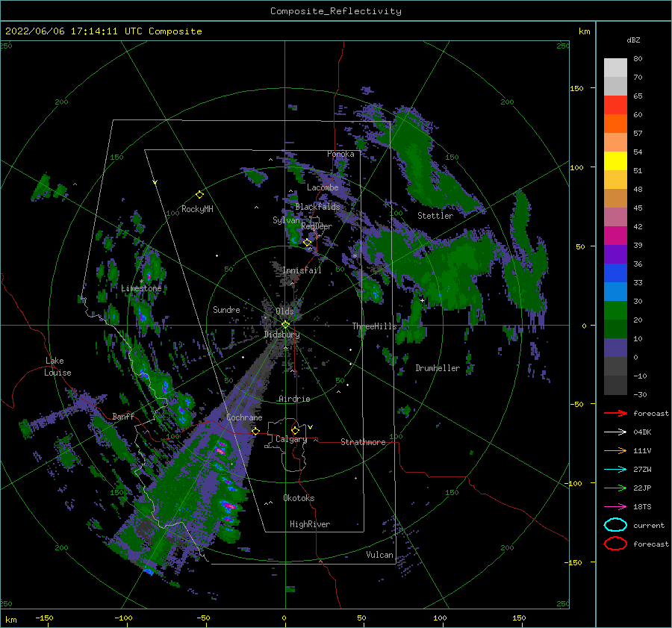
Task: Click the orange 111V arrow legend icon
Action: [x=615, y=450]
